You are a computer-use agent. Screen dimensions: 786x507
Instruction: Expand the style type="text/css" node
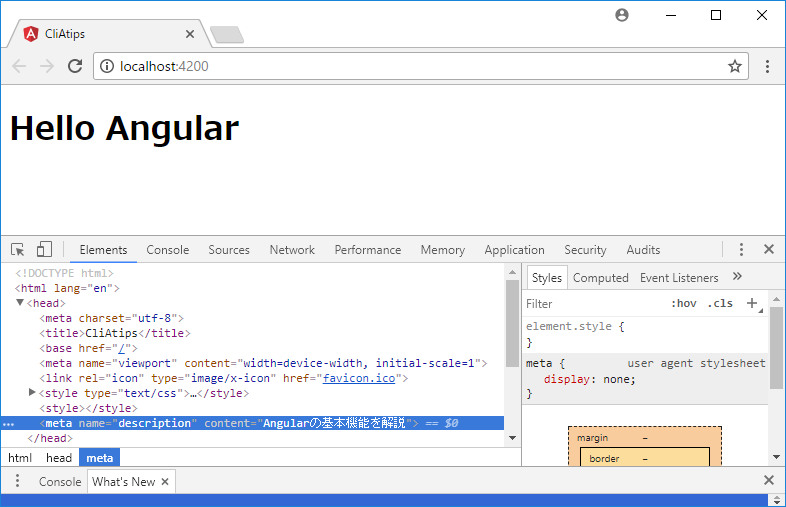32,392
